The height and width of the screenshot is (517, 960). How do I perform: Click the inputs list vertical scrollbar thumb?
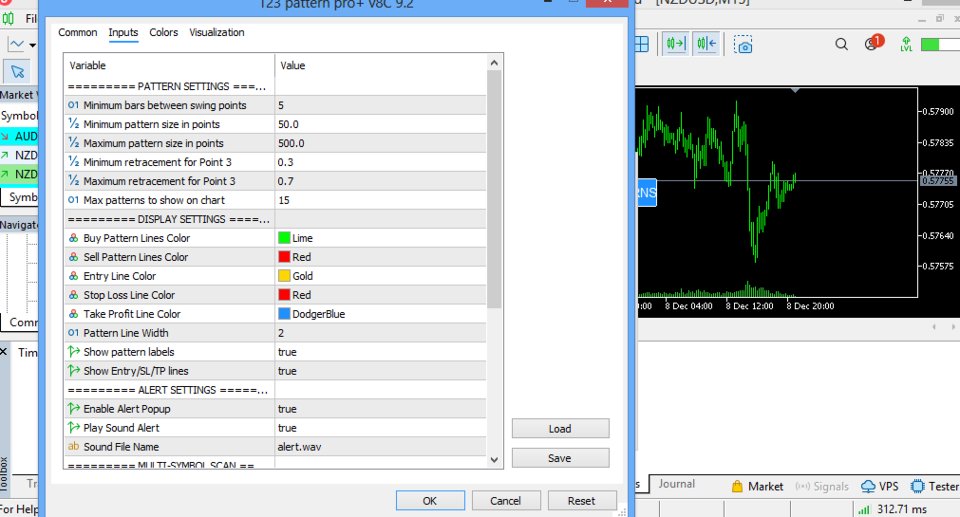tap(494, 189)
